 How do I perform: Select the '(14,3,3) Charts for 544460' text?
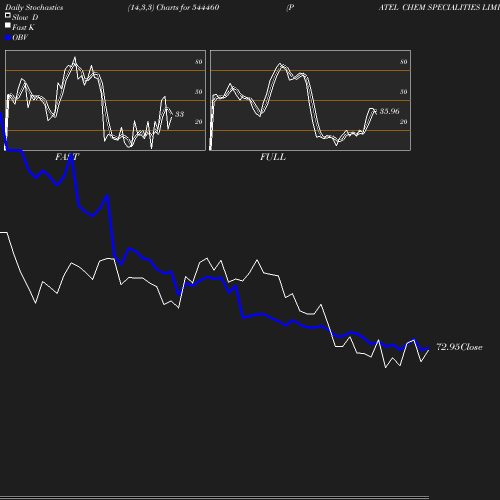point(173,7)
